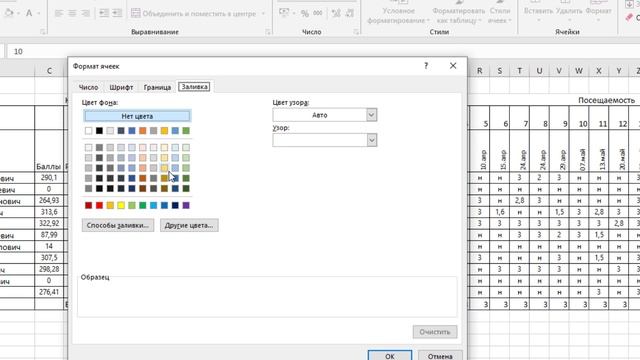Select the Заливка tab
The width and height of the screenshot is (640, 360).
coord(195,87)
